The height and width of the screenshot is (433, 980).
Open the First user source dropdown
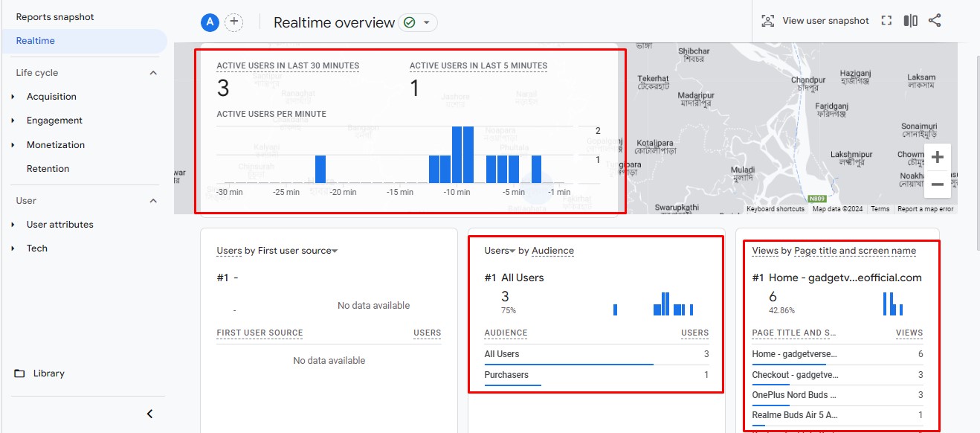(x=335, y=251)
